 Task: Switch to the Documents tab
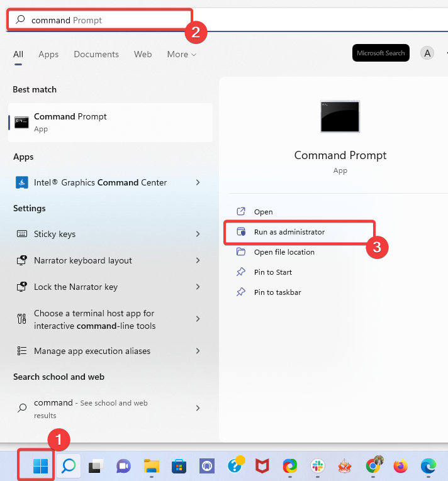tap(96, 54)
